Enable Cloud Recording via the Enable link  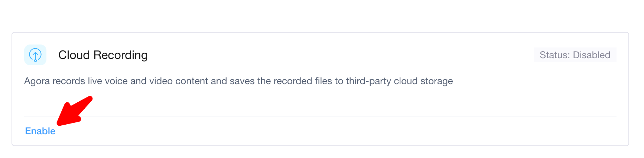[40, 131]
